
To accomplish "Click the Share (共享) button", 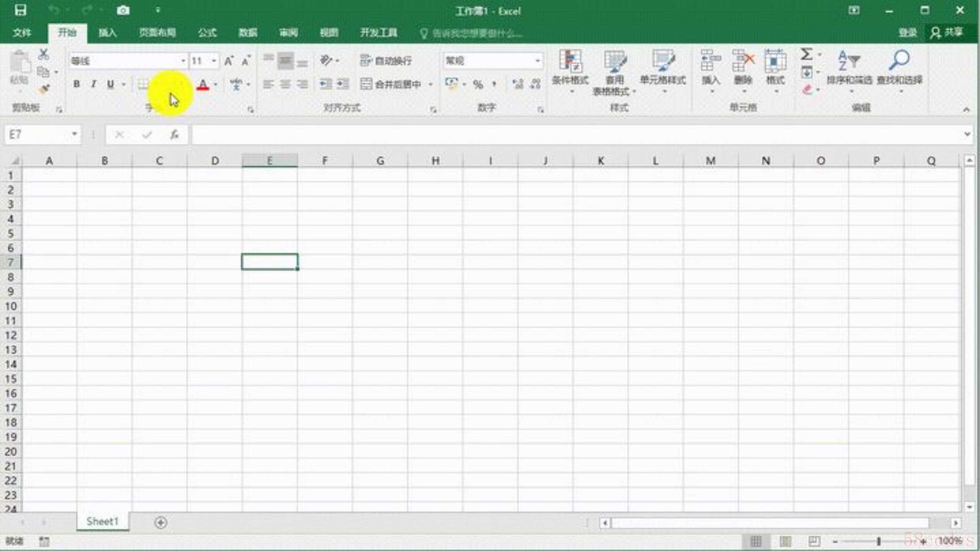I will click(947, 33).
